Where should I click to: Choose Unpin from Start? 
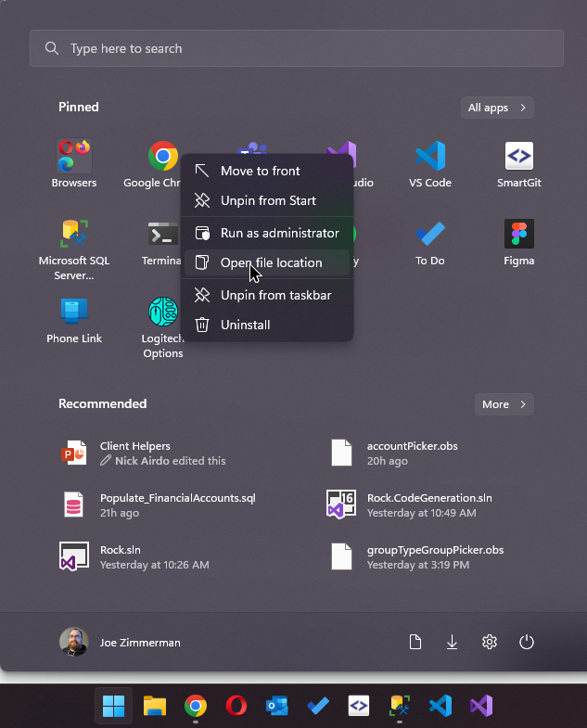267,200
